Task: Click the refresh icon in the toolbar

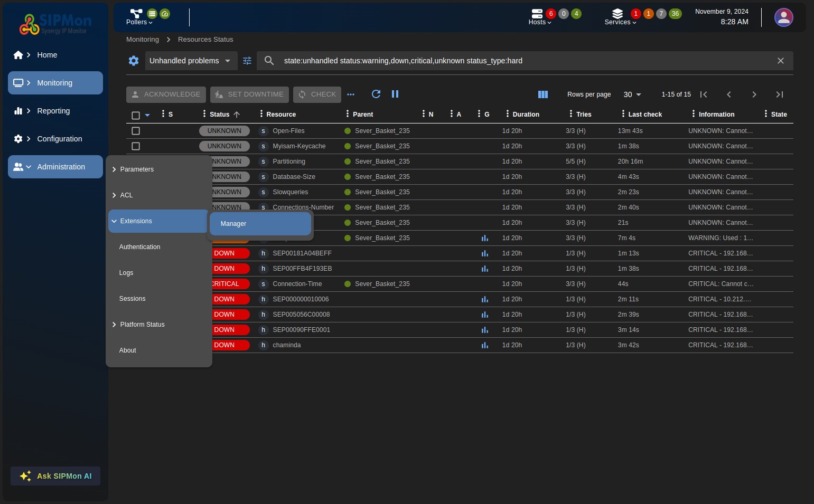Action: coord(376,94)
